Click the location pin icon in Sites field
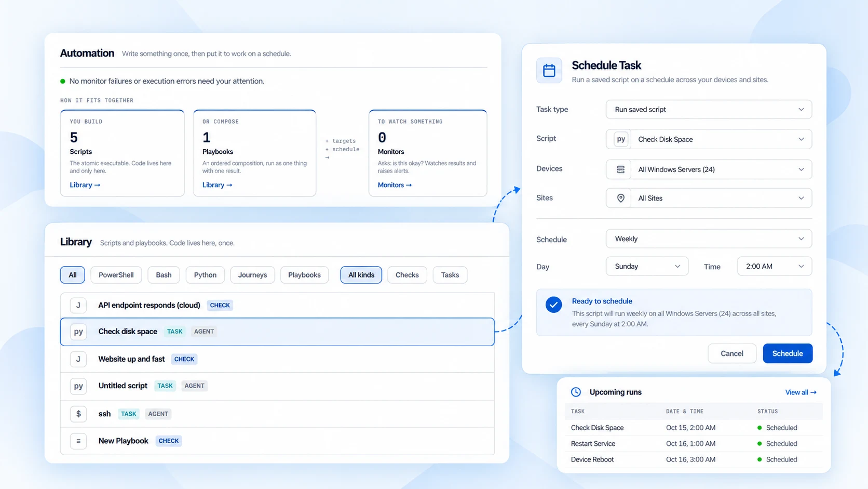This screenshot has height=489, width=868. click(x=620, y=198)
